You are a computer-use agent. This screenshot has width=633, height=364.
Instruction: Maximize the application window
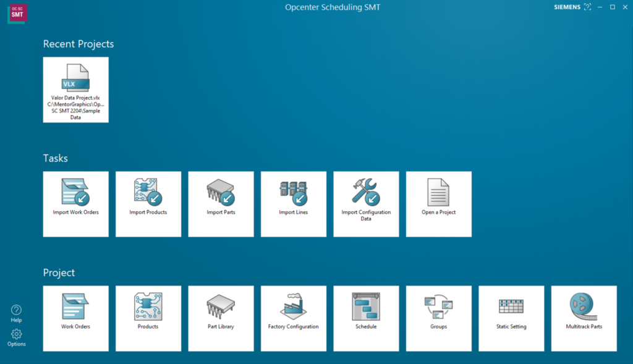pyautogui.click(x=613, y=7)
